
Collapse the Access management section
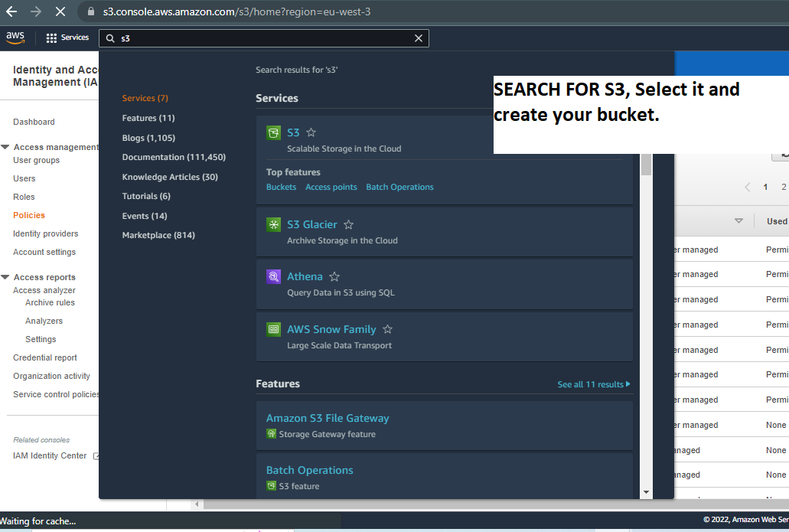point(5,147)
